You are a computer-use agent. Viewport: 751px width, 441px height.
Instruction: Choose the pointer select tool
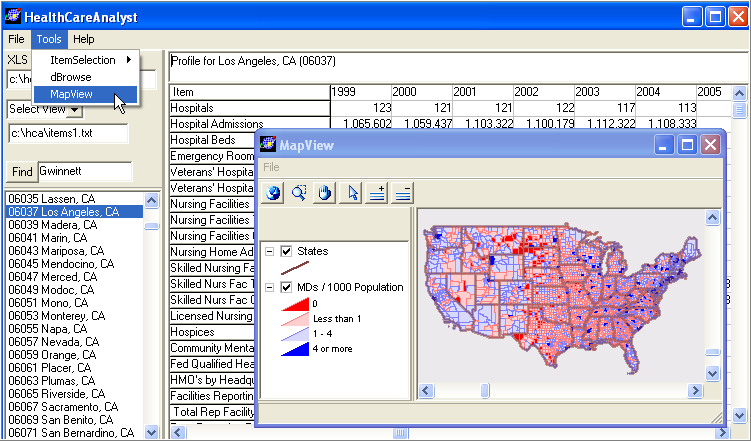point(351,193)
